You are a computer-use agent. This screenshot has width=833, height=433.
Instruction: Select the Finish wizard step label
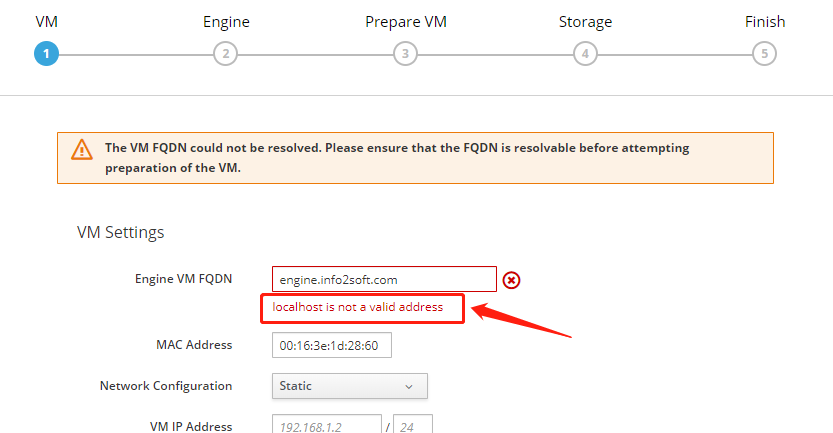coord(765,22)
